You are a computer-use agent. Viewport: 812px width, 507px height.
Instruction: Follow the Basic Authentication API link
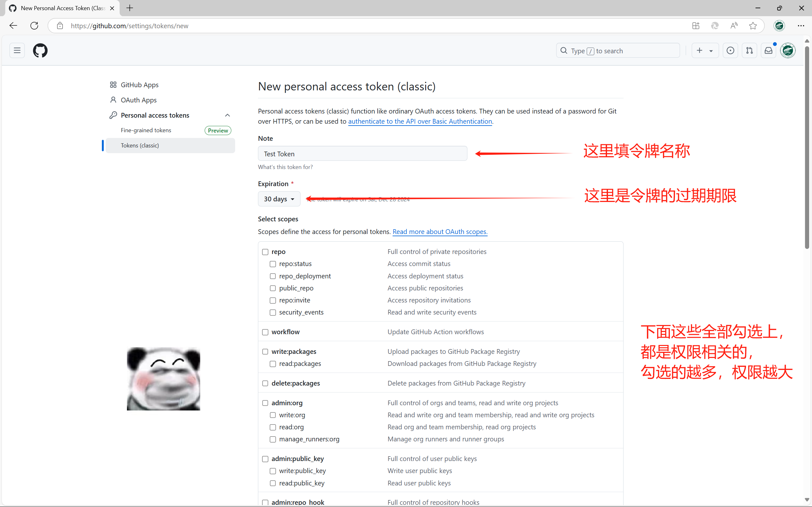[x=420, y=121]
